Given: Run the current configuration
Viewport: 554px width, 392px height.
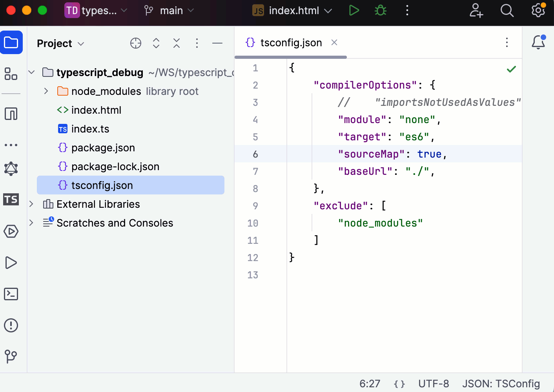Looking at the screenshot, I should click(x=354, y=11).
